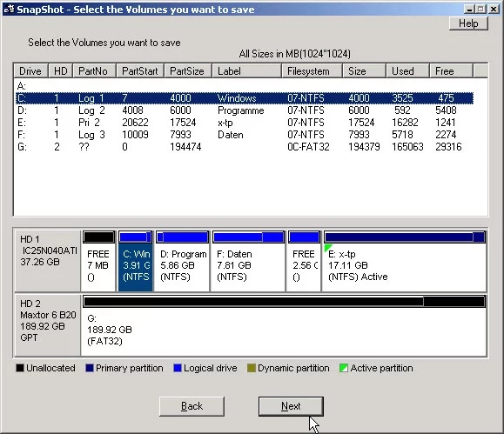Click the Label column header
The height and width of the screenshot is (434, 504).
[x=246, y=71]
